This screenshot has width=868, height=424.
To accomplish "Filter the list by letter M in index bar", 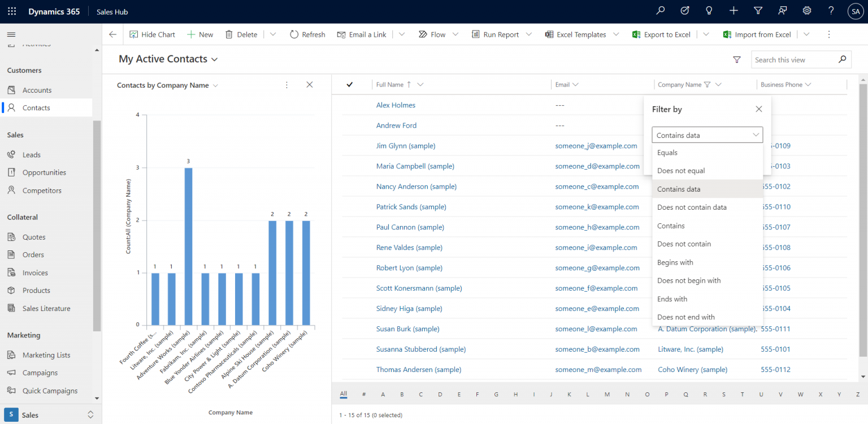I will (606, 395).
